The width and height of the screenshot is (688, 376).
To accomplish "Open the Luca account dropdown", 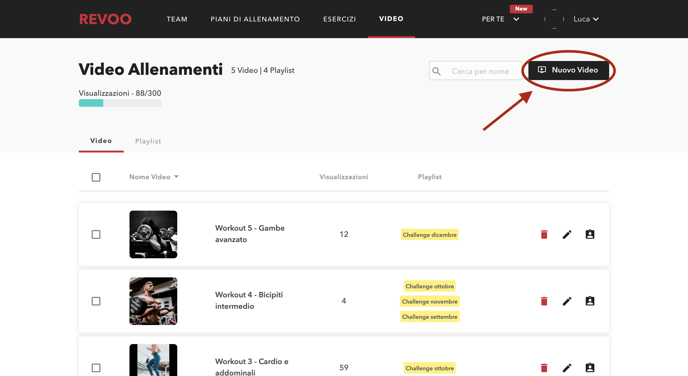I will tap(586, 19).
